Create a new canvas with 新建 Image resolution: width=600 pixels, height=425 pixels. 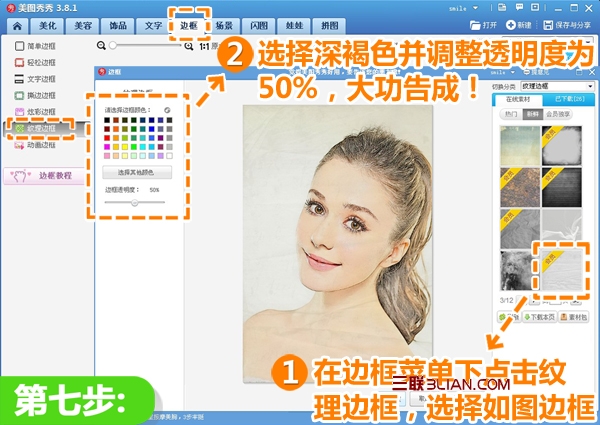click(x=518, y=25)
